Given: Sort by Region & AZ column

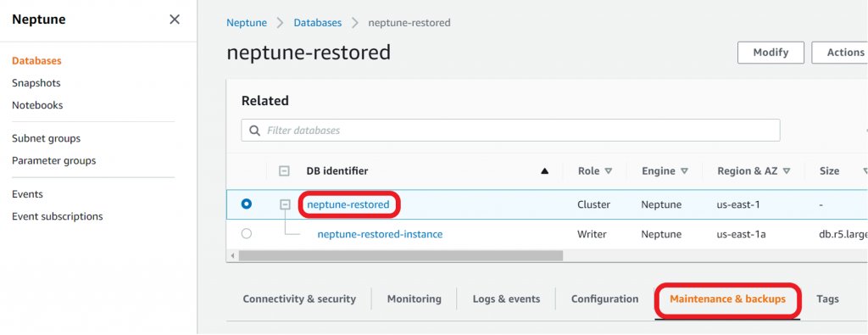Looking at the screenshot, I should (754, 171).
